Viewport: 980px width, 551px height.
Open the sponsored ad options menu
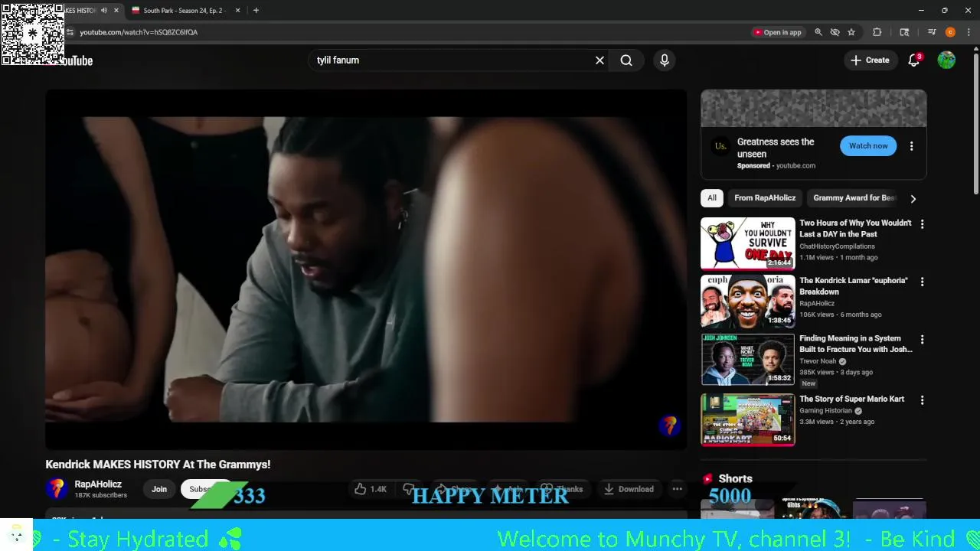pyautogui.click(x=911, y=146)
